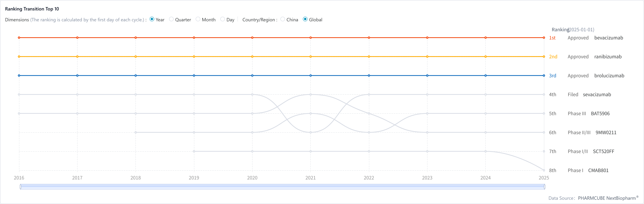Viewport: 644px width, 204px height.
Task: Click the SCT520FF entry label
Action: click(x=603, y=152)
